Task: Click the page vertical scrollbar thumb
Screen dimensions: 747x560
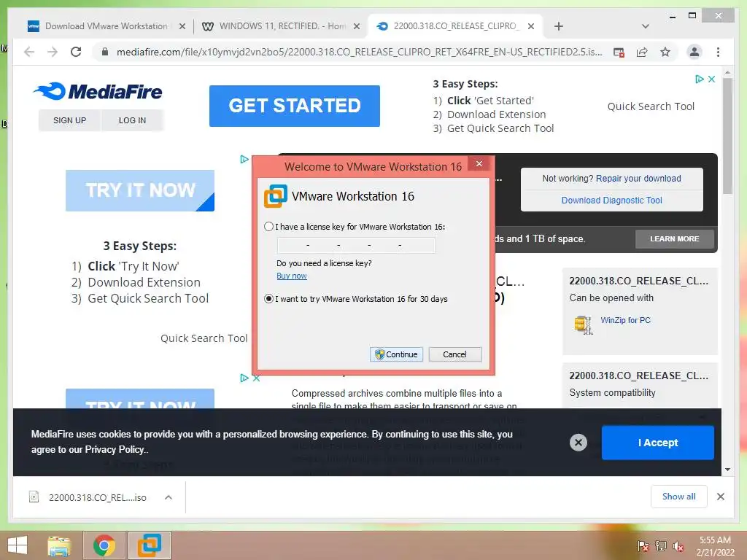Action: [x=727, y=136]
